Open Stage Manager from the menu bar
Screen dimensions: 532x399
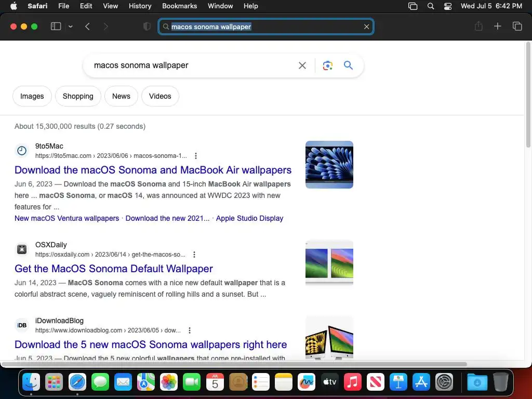tap(413, 6)
